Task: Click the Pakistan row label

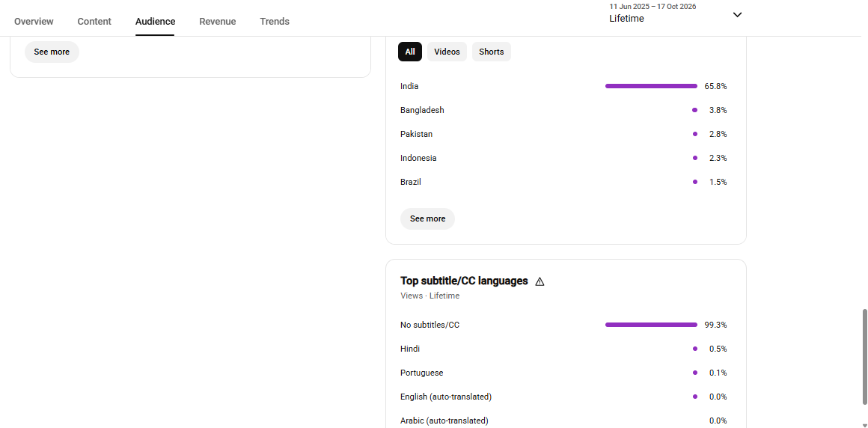Action: pyautogui.click(x=416, y=134)
